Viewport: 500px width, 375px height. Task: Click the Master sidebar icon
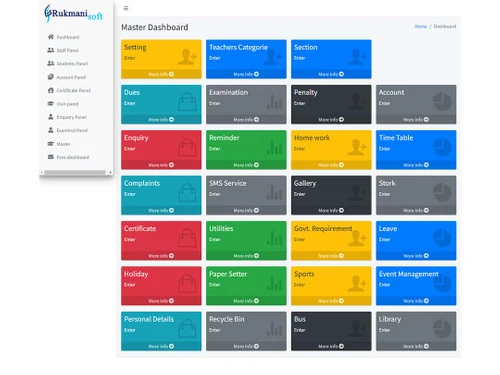[51, 144]
